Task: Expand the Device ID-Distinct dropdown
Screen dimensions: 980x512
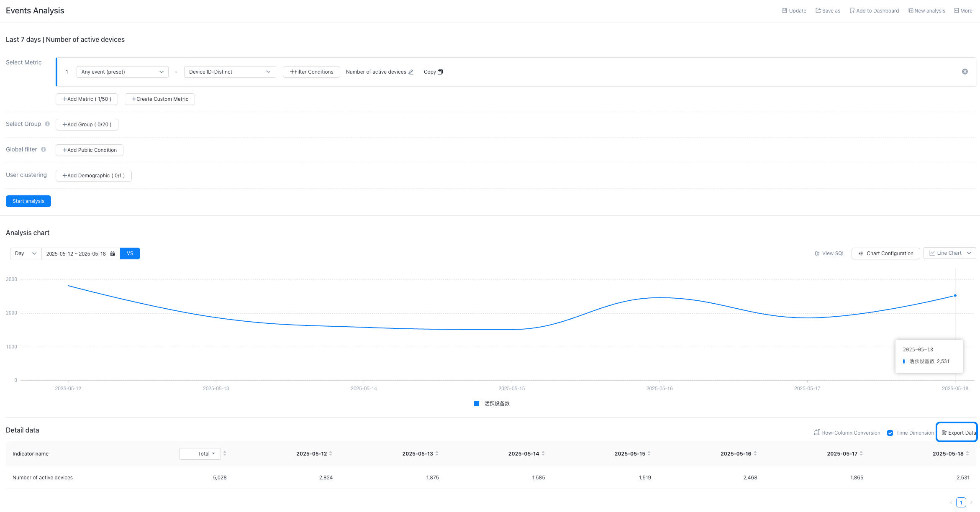Action: point(230,72)
